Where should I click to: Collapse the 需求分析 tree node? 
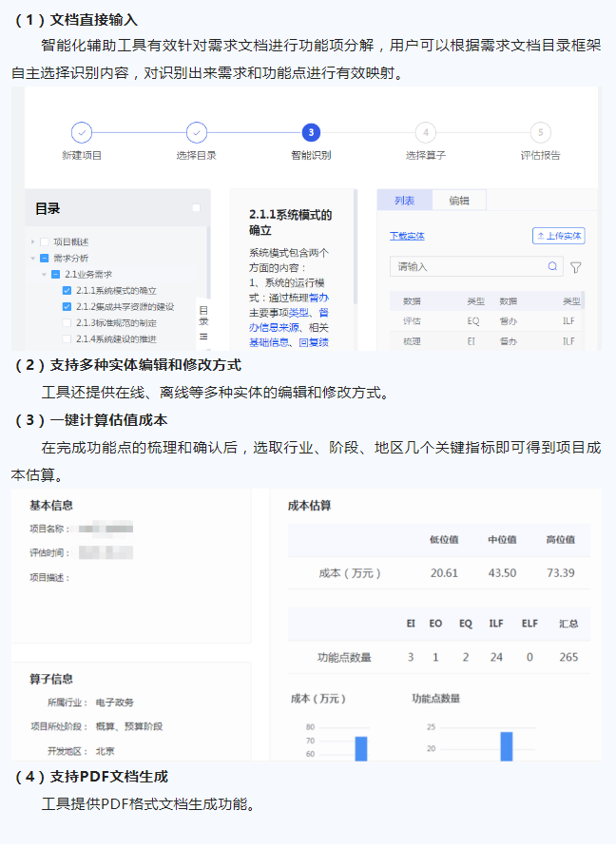[33, 258]
